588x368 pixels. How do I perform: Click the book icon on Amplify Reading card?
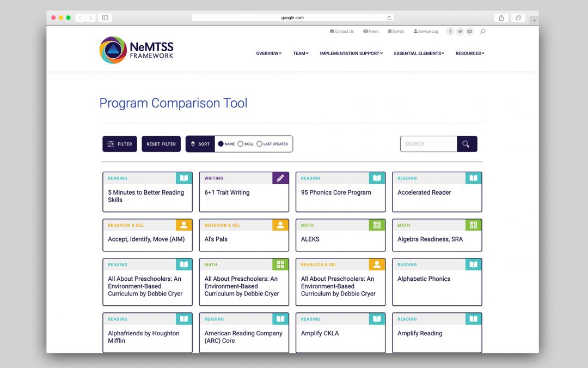[473, 319]
